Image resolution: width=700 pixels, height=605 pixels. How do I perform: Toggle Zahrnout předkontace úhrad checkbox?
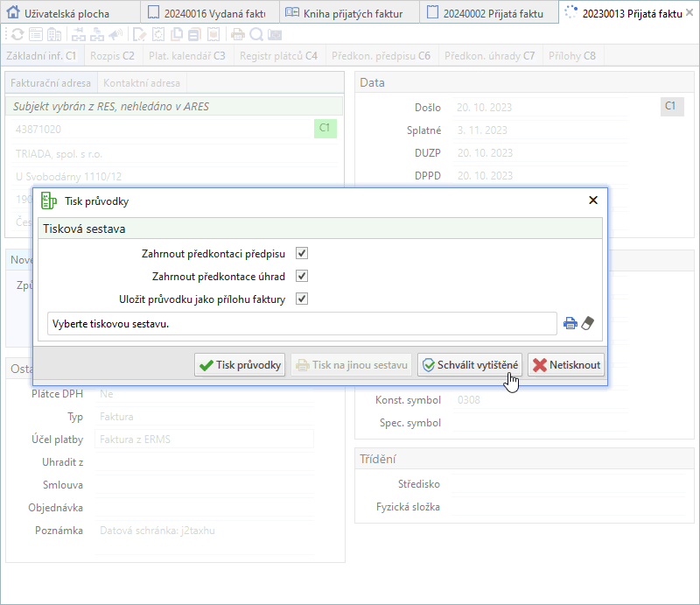[x=302, y=276]
